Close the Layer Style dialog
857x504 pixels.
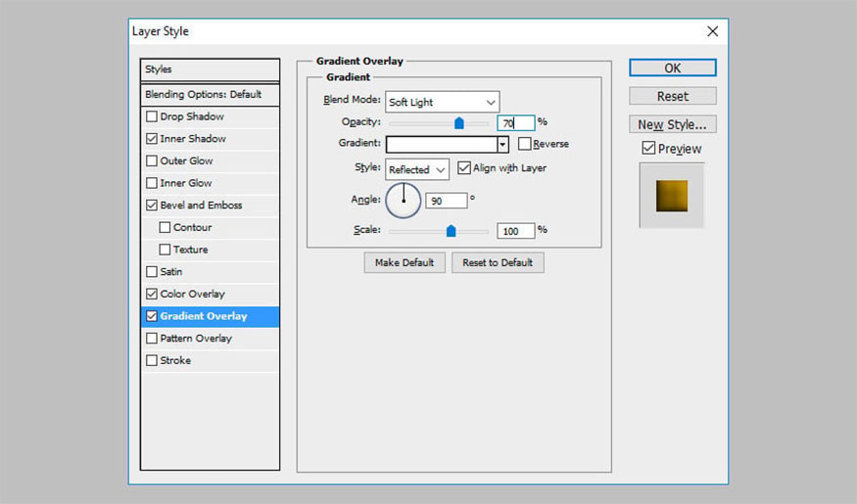[x=712, y=31]
